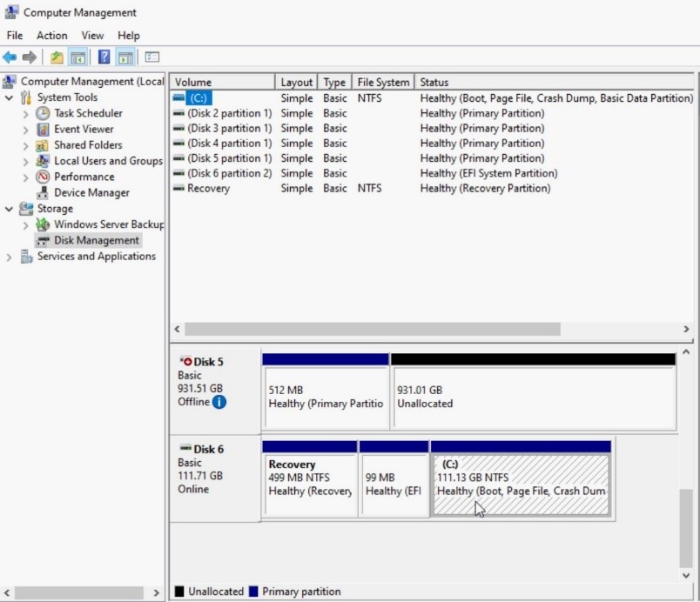Click the Properties icon in the toolbar

150,56
